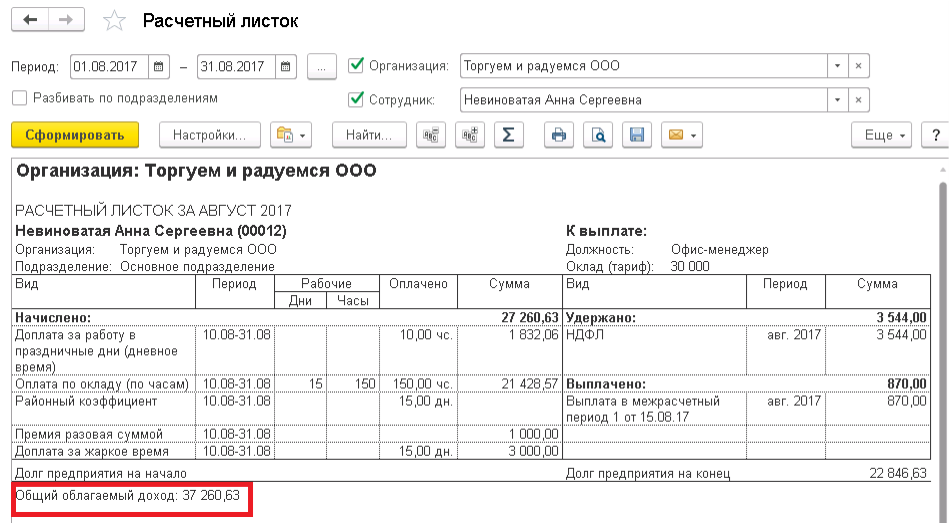Expand the Сотрудник dropdown list
The height and width of the screenshot is (523, 952).
point(837,100)
